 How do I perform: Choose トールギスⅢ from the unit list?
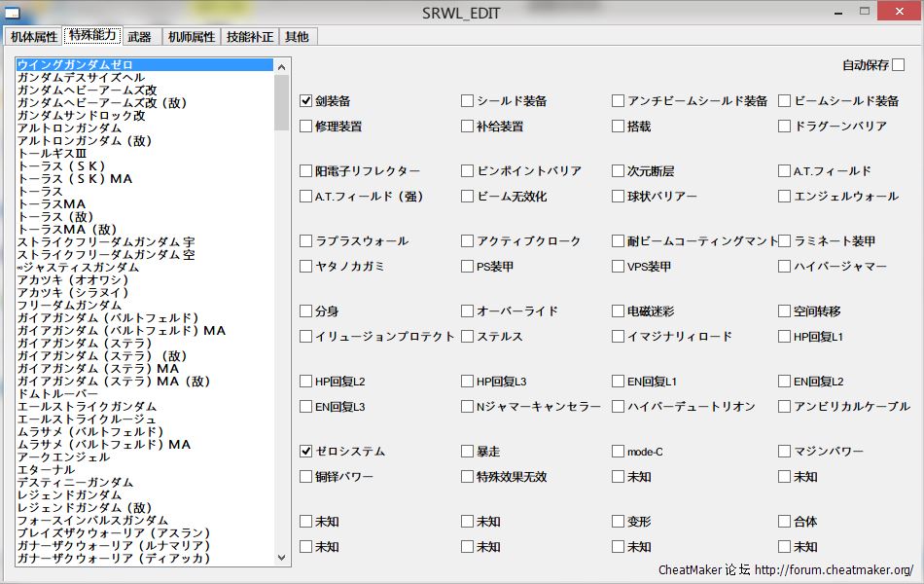[52, 153]
